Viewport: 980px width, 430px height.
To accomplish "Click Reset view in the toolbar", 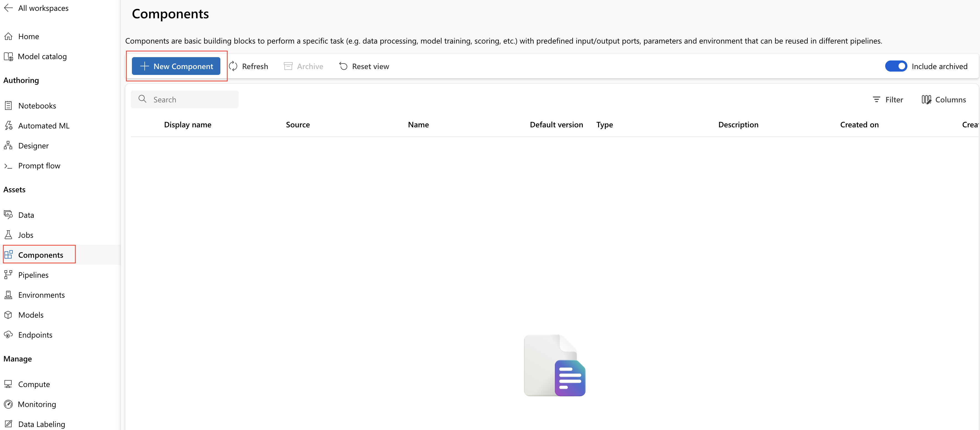I will tap(364, 66).
